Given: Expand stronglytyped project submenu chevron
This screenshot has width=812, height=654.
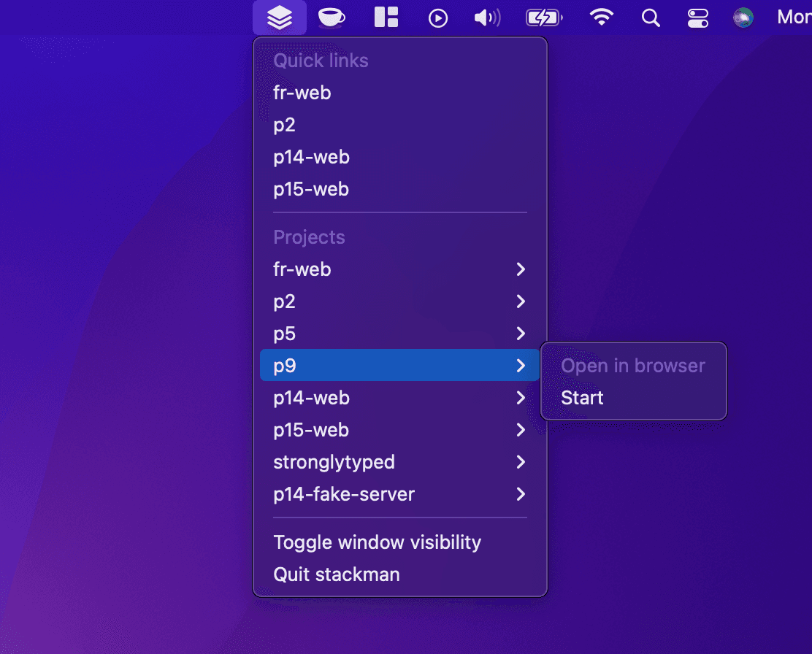Looking at the screenshot, I should pos(521,462).
